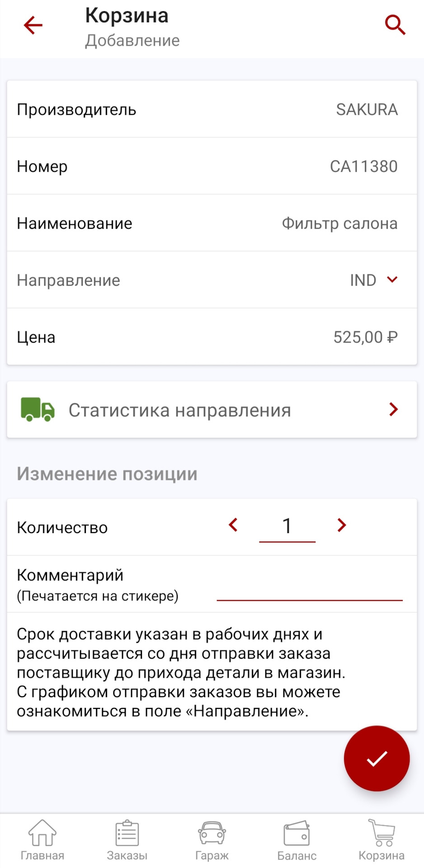Viewport: 424px width, 868px height.
Task: Increase quantity with right arrow
Action: (x=341, y=525)
